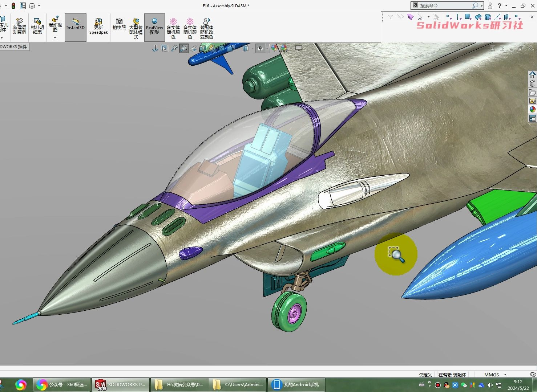Toggle the filter solid bodies icon
Image resolution: width=537 pixels, height=392 pixels.
[488, 17]
